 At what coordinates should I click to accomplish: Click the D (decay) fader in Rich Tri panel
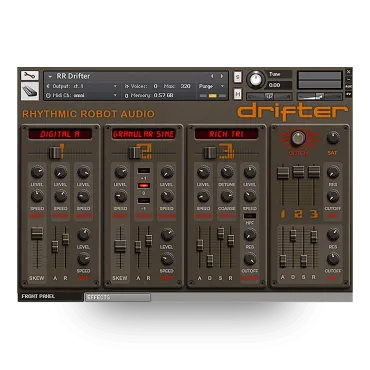(x=210, y=261)
